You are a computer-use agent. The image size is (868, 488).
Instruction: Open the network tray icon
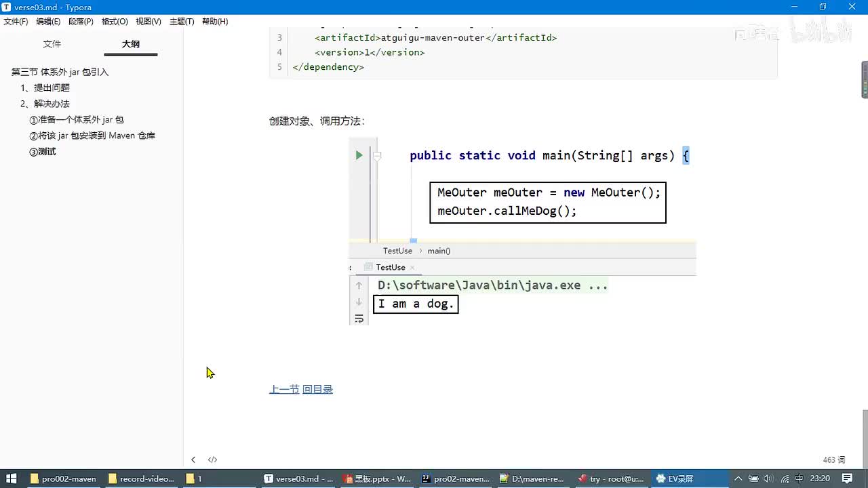tap(783, 479)
